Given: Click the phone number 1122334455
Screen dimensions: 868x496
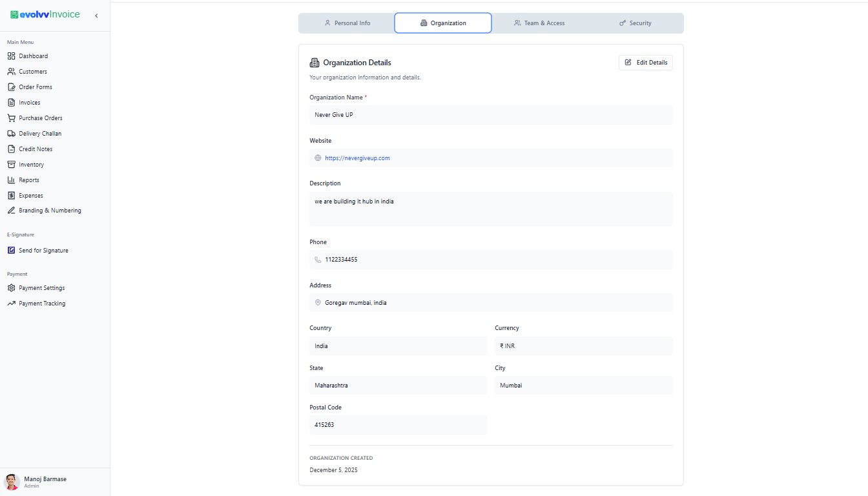Looking at the screenshot, I should (x=341, y=260).
